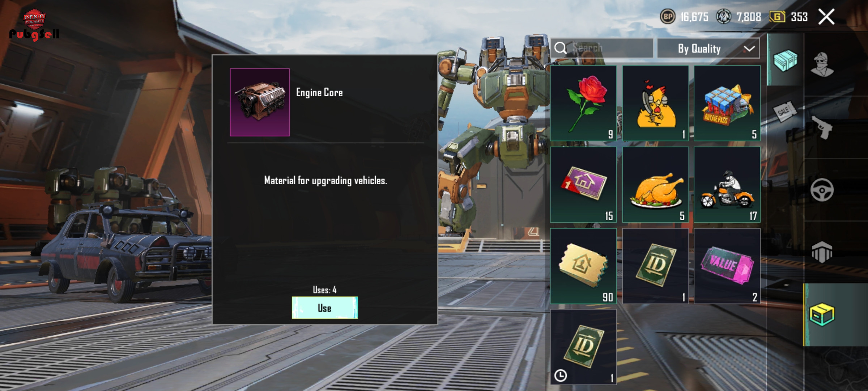868x391 pixels.
Task: Expand the By Quality sort dropdown
Action: [x=708, y=48]
